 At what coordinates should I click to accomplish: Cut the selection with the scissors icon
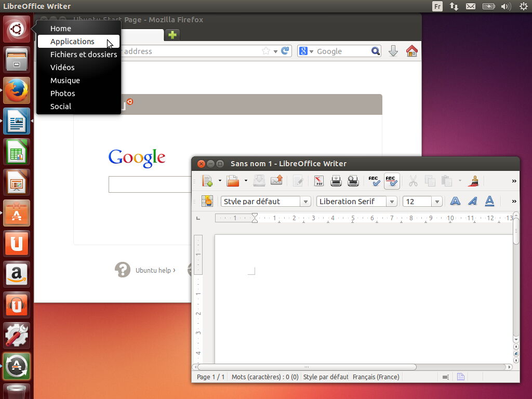[x=413, y=181]
